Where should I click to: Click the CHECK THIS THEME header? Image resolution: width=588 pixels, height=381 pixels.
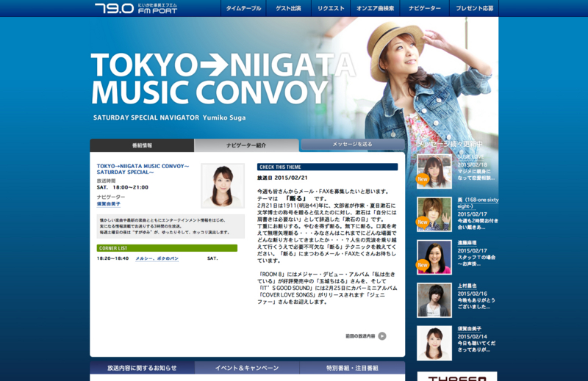pyautogui.click(x=327, y=167)
